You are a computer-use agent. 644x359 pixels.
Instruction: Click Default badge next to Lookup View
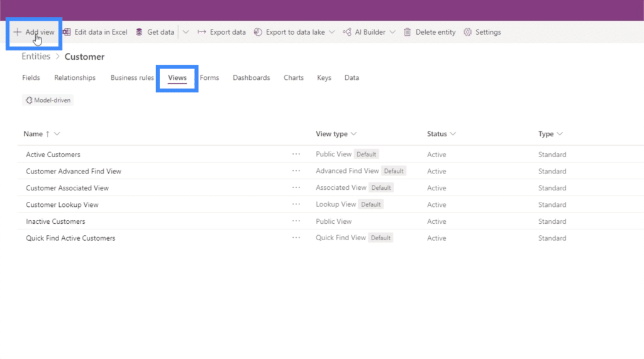coord(371,204)
